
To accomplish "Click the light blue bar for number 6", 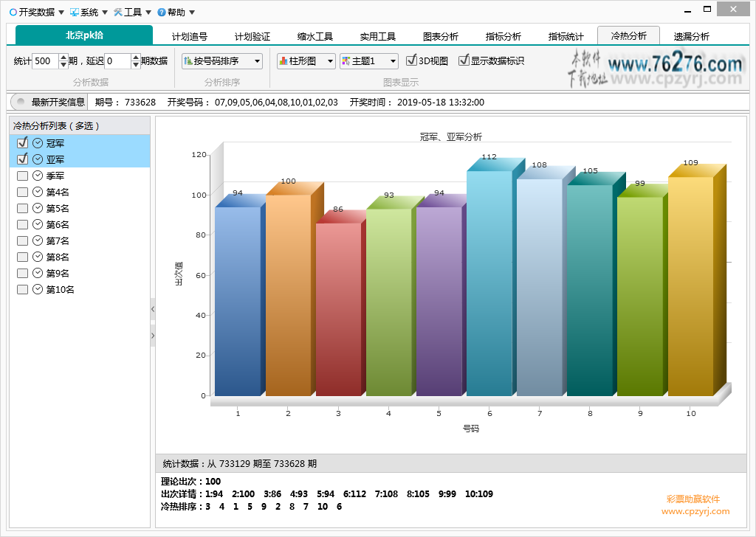I will point(489,283).
